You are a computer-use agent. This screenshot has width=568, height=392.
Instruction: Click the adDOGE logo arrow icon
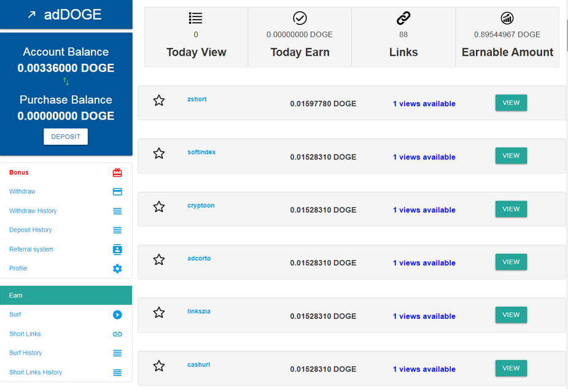tap(32, 15)
